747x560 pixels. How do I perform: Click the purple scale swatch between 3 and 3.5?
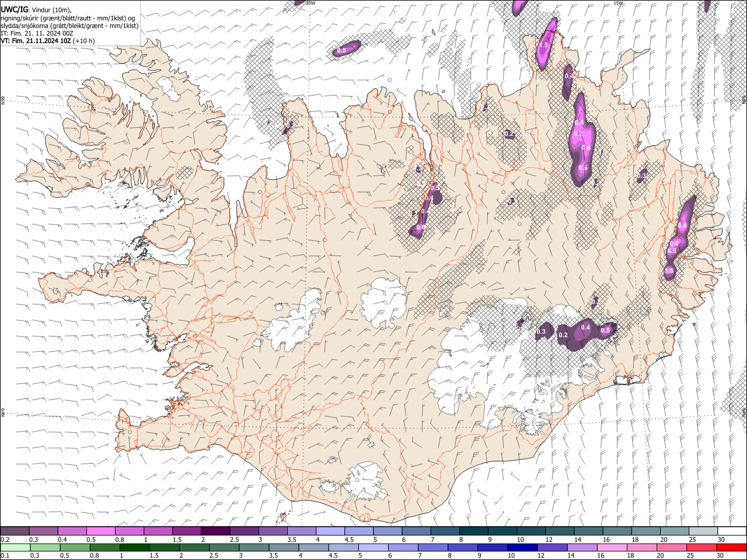click(x=273, y=531)
